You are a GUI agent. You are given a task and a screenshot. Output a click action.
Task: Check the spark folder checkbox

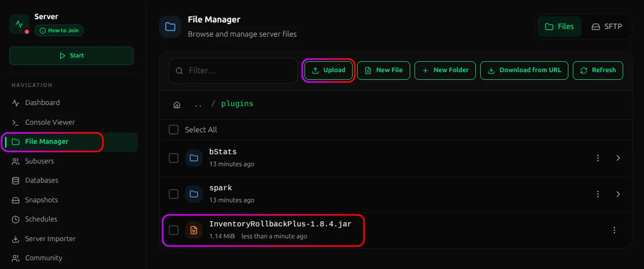pyautogui.click(x=174, y=194)
